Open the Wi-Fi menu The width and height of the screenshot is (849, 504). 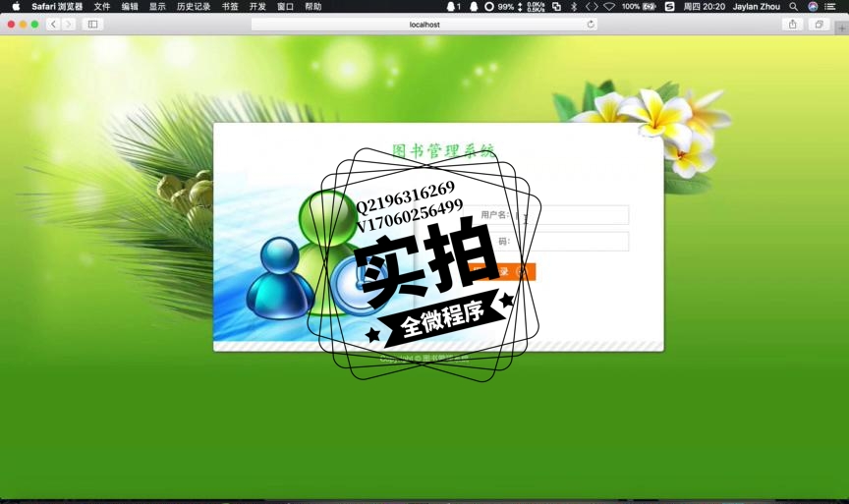pos(609,7)
